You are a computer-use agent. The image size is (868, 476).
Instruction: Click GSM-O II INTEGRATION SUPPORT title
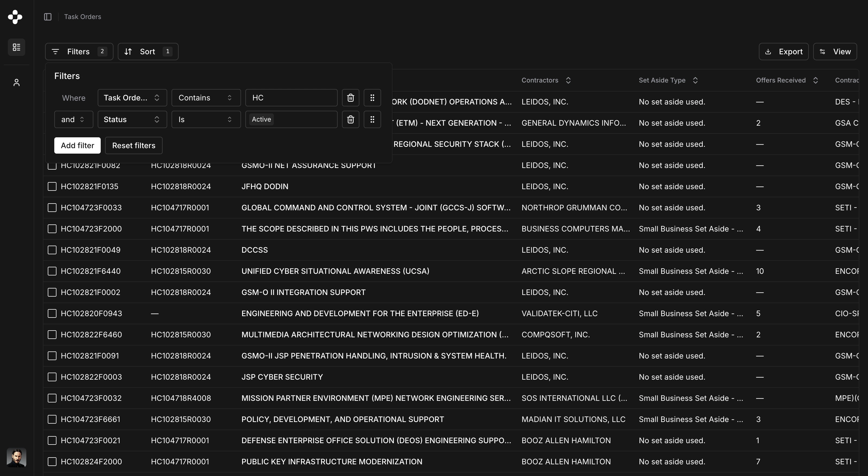(x=303, y=292)
